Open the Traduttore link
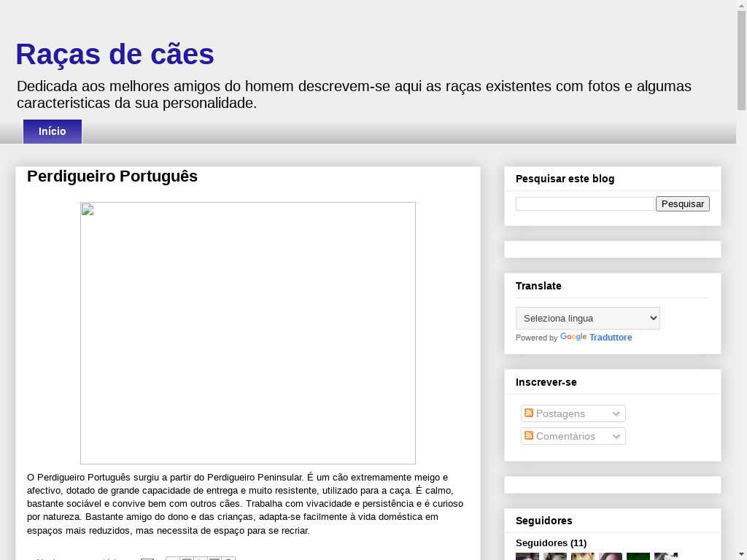This screenshot has height=560, width=747. pos(611,338)
